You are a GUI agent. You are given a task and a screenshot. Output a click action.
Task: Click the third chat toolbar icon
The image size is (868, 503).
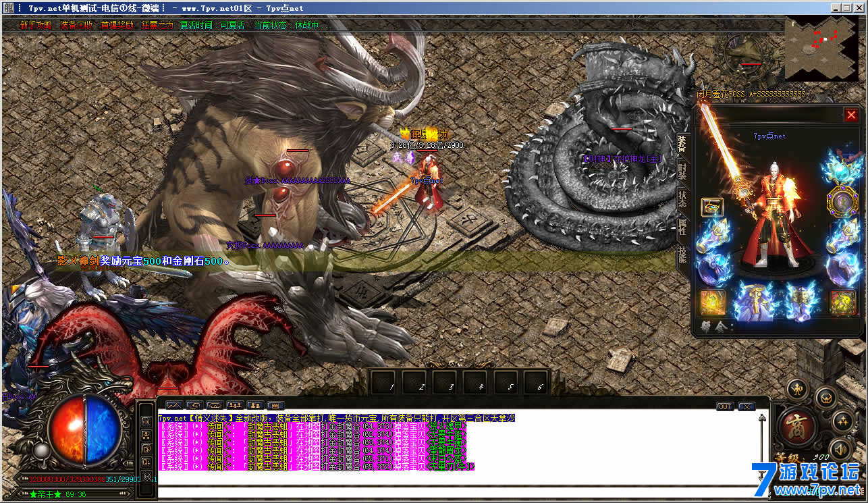coord(215,406)
